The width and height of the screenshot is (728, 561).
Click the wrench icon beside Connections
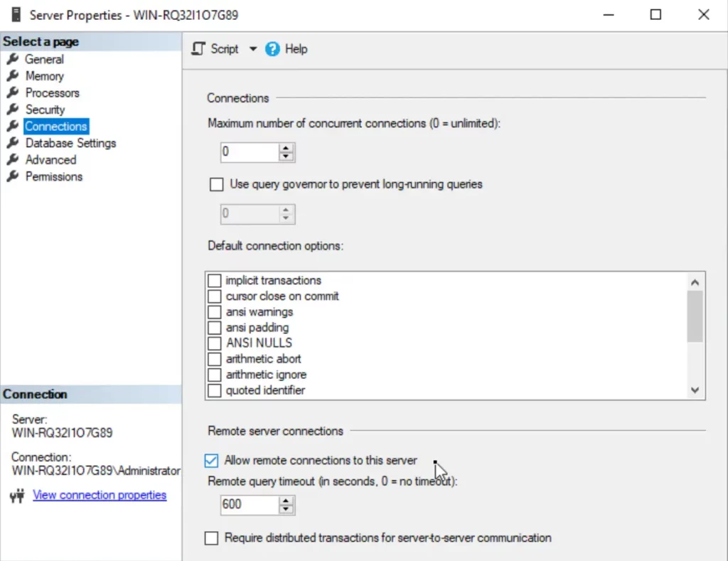(x=13, y=126)
